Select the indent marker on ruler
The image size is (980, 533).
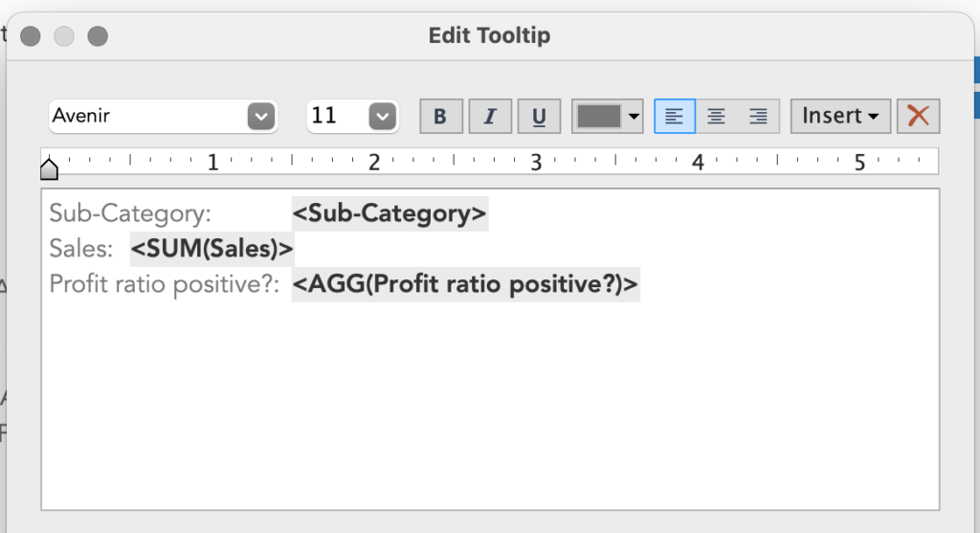(x=49, y=169)
